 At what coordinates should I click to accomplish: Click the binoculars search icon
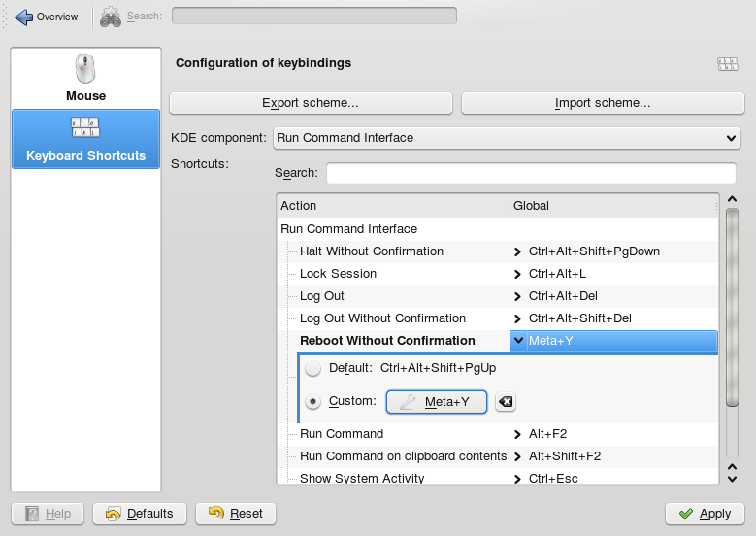click(111, 17)
